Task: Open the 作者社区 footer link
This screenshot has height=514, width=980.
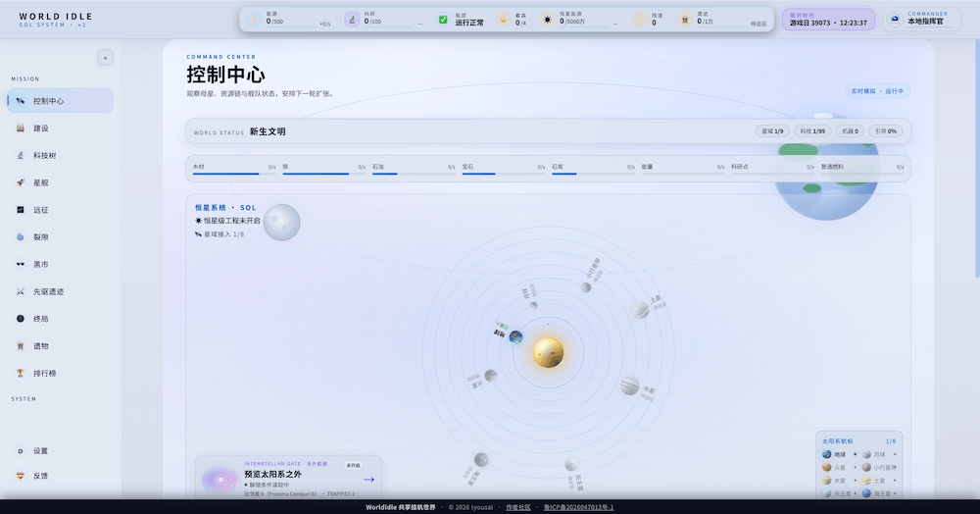Action: pyautogui.click(x=518, y=507)
